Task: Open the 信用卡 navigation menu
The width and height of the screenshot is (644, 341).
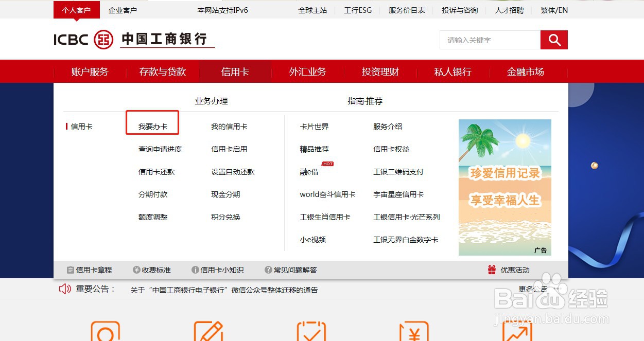Action: coord(235,71)
